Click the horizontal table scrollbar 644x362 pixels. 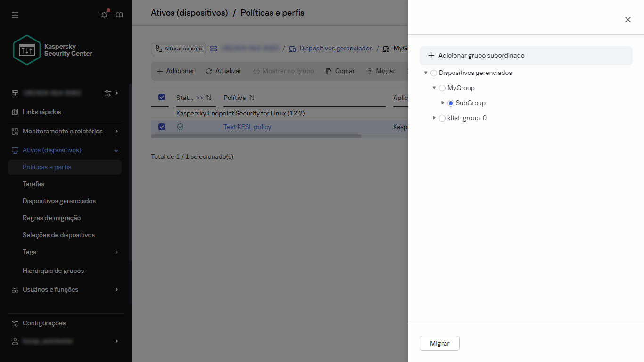(256, 136)
